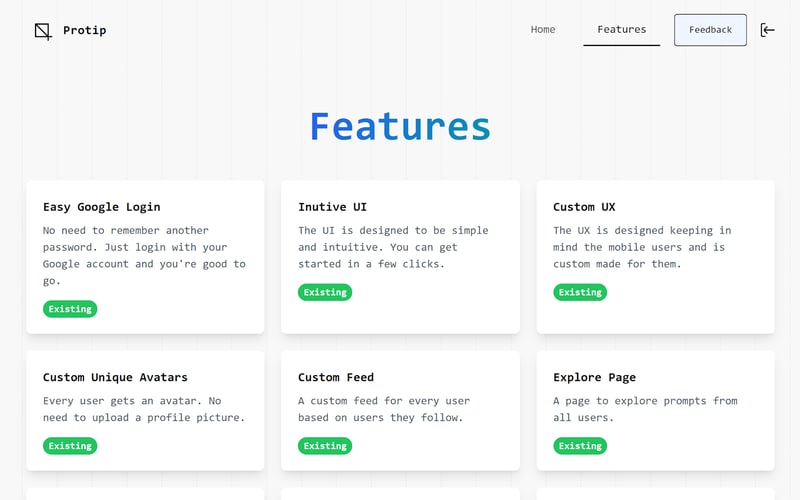Click Existing badge on Inutive UI card
This screenshot has height=500, width=800.
point(325,292)
